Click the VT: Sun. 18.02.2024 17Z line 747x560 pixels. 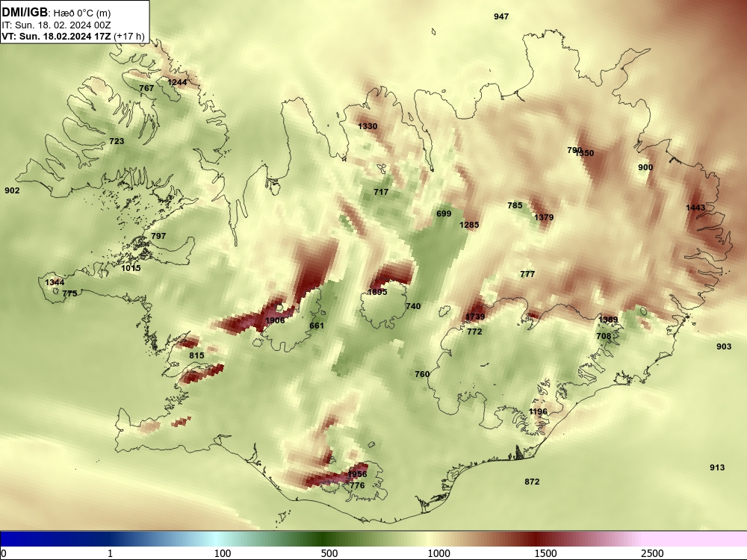(x=56, y=36)
